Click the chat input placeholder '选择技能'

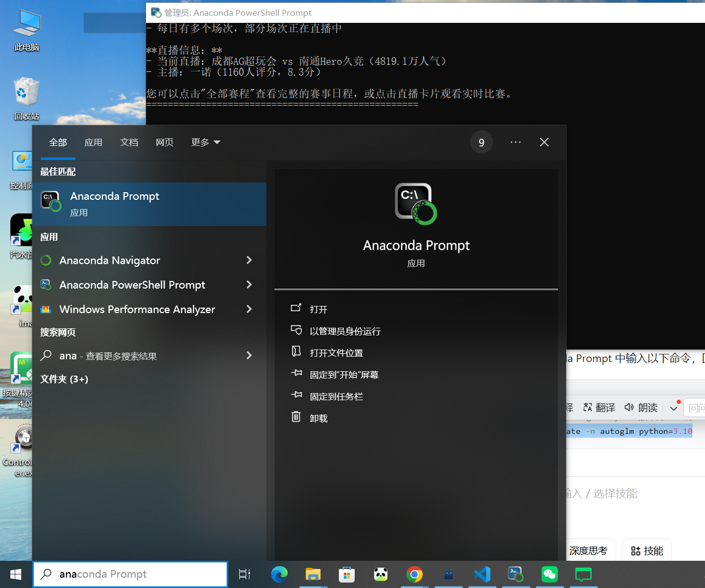[615, 493]
